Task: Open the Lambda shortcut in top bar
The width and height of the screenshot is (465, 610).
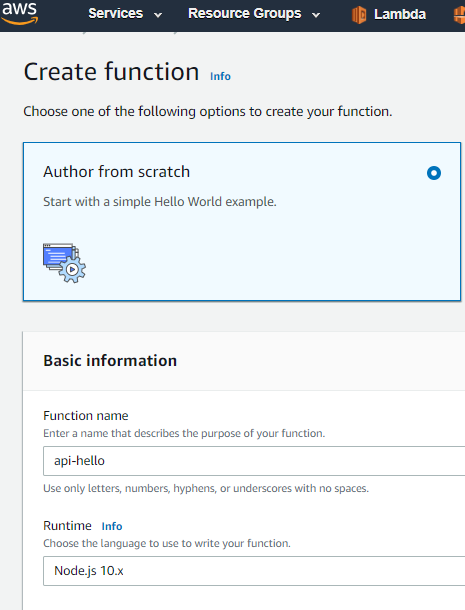Action: pyautogui.click(x=400, y=14)
